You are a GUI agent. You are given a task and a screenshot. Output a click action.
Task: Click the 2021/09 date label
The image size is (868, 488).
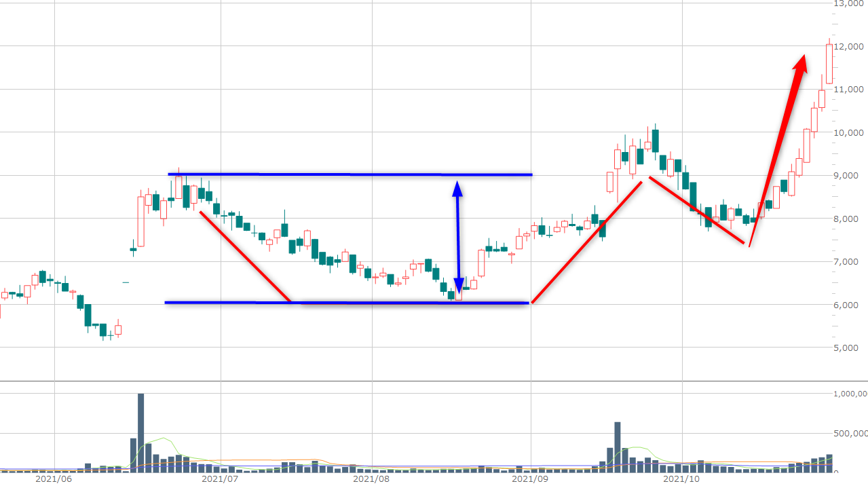[x=530, y=478]
